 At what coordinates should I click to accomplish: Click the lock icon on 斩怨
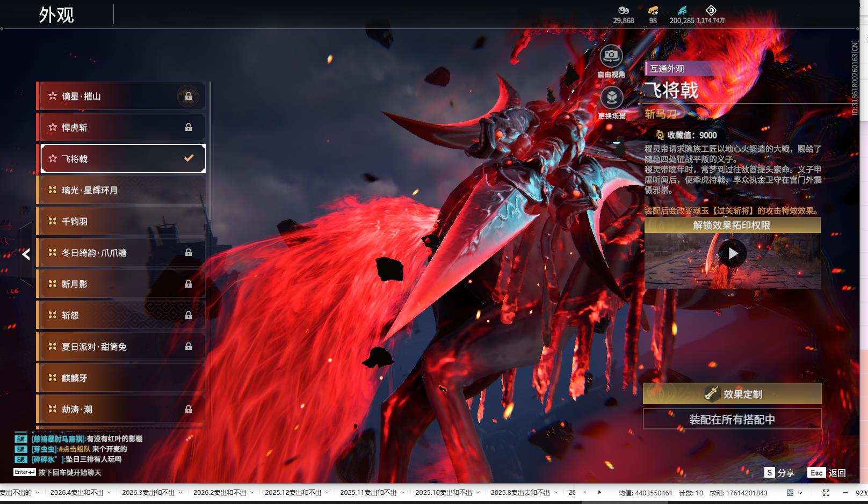[189, 315]
